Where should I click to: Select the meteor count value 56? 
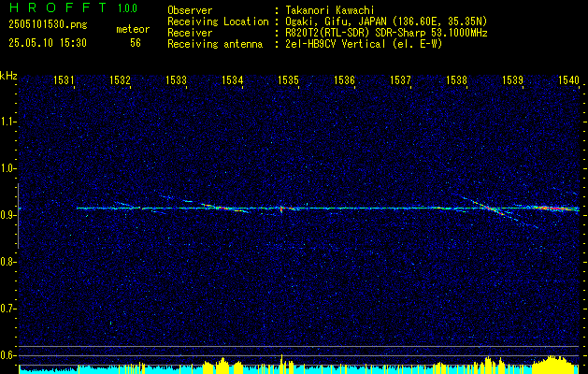point(136,43)
